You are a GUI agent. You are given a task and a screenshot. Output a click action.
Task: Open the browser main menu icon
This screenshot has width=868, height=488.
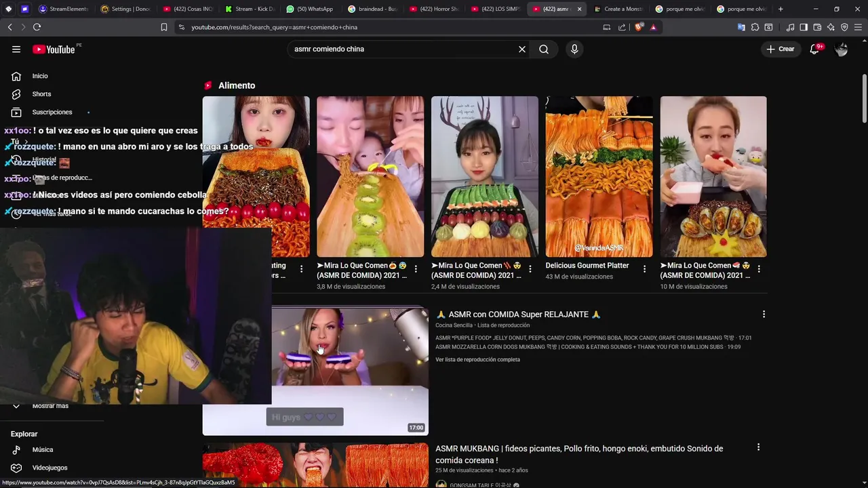(858, 27)
